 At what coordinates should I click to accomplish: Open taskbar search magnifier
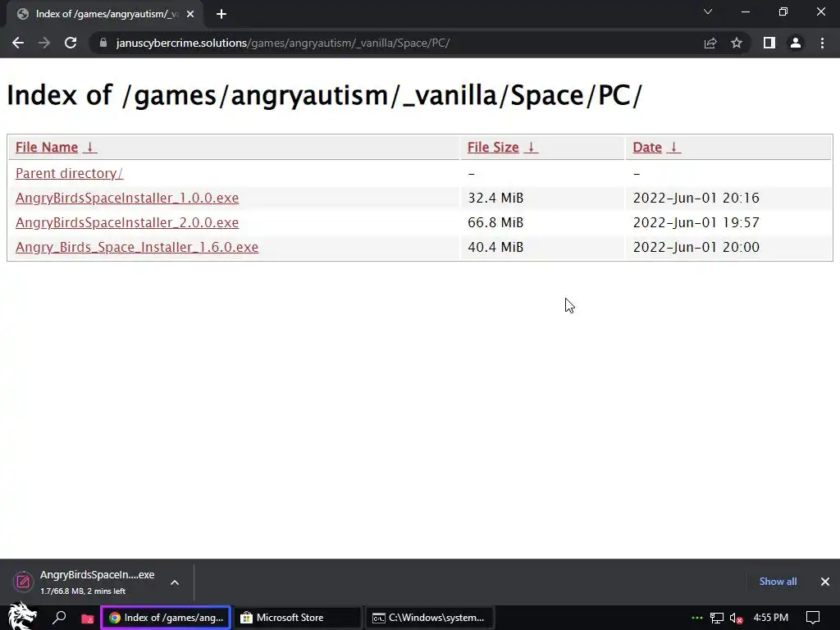pos(59,618)
